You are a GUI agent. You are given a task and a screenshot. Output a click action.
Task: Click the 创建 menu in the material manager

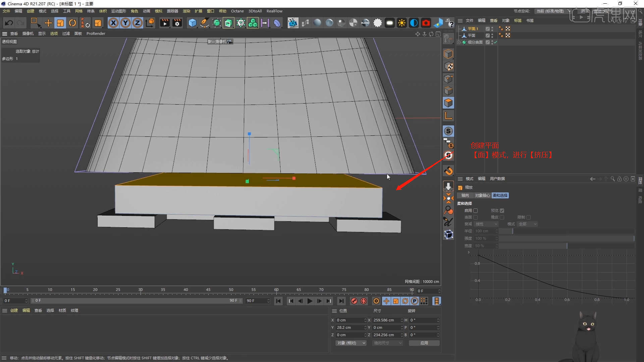click(14, 310)
